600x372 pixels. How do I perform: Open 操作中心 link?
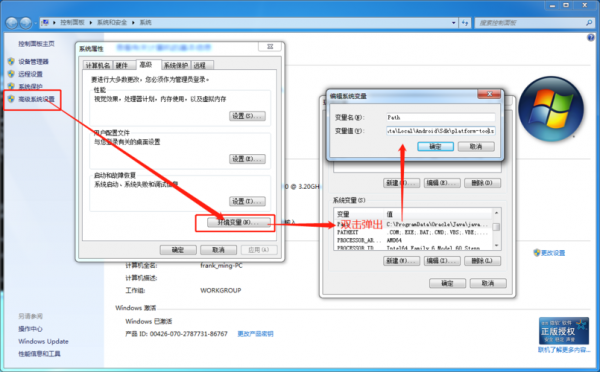coord(30,329)
